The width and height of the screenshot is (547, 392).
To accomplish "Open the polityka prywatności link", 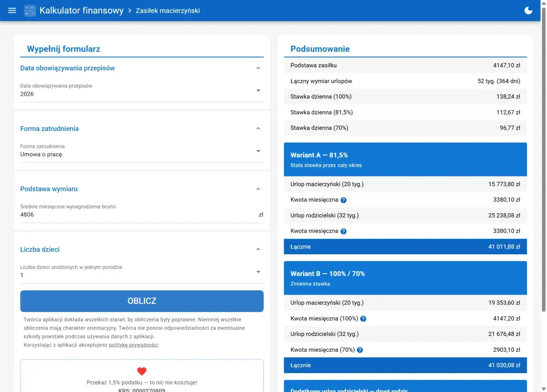I will [134, 345].
